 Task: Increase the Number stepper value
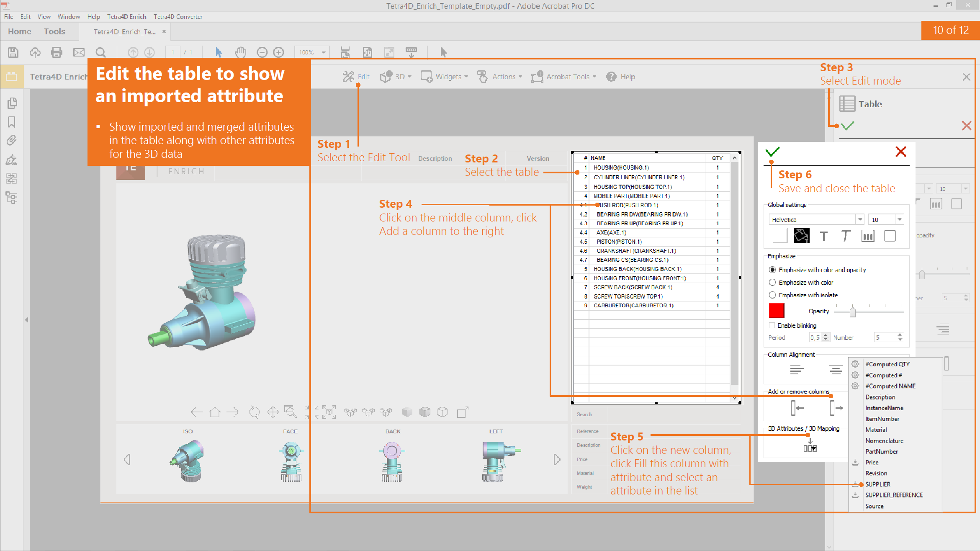tap(900, 335)
